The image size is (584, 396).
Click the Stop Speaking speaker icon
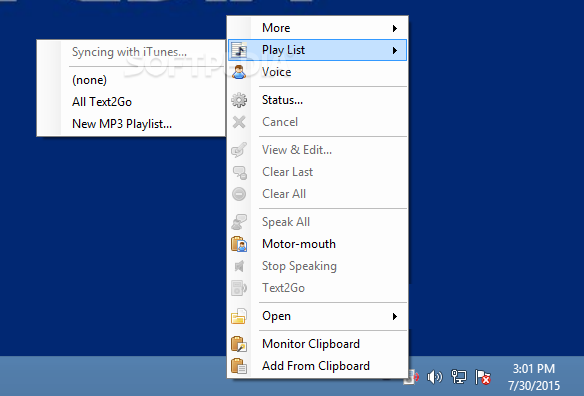click(239, 266)
